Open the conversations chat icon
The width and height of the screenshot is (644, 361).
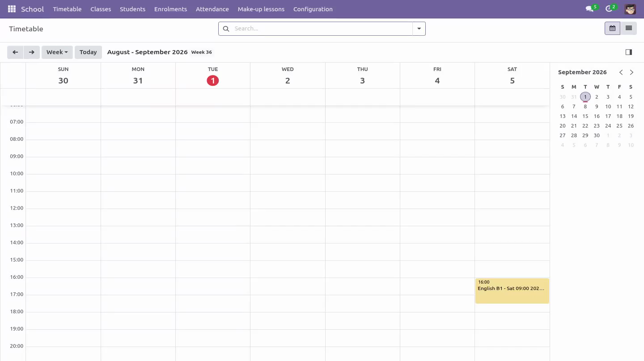589,9
